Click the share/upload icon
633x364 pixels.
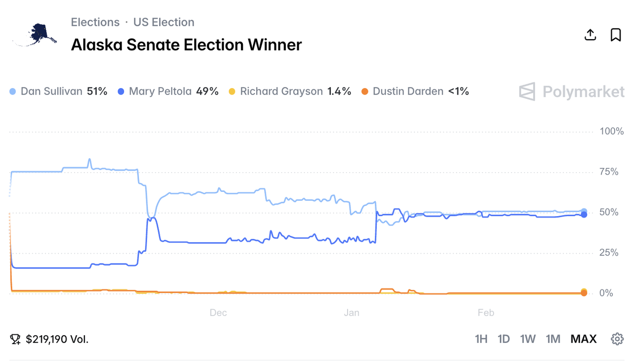point(590,35)
